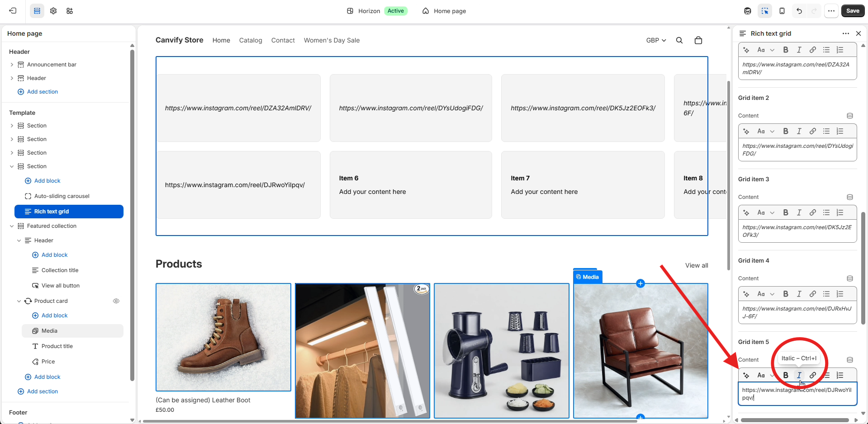Click the undo arrow icon
Viewport: 868px width, 424px height.
[x=799, y=11]
